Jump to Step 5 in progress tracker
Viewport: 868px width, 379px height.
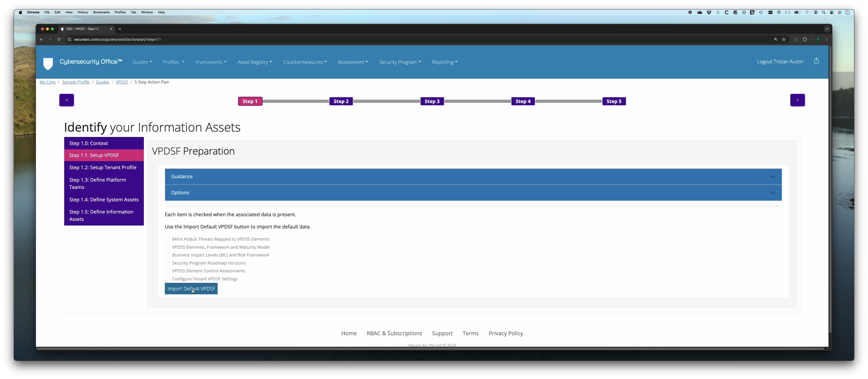[x=614, y=101]
